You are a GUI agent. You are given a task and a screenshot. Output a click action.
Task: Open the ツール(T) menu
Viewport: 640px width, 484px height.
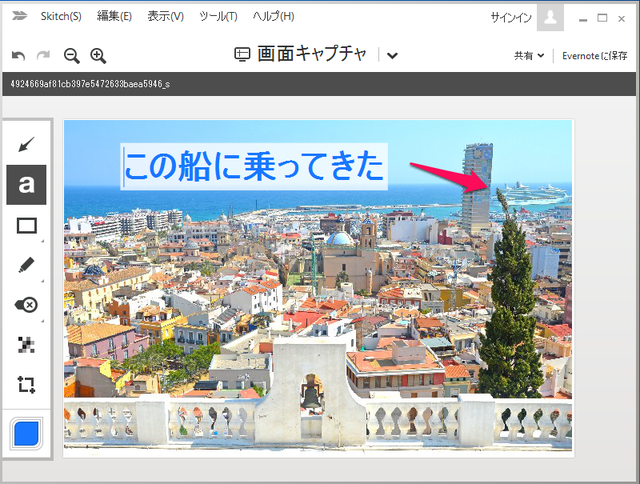218,16
